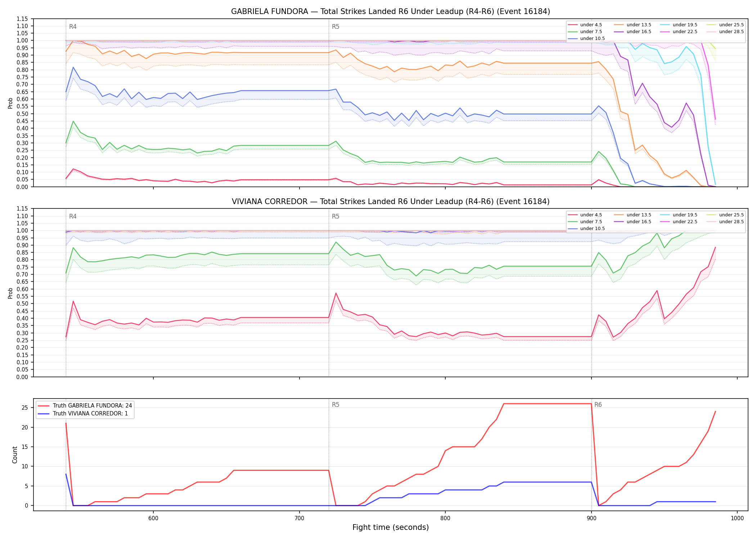Image resolution: width=756 pixels, height=540 pixels.
Task: Click the 1.15 tick of the Fundora chart
Action: click(22, 19)
